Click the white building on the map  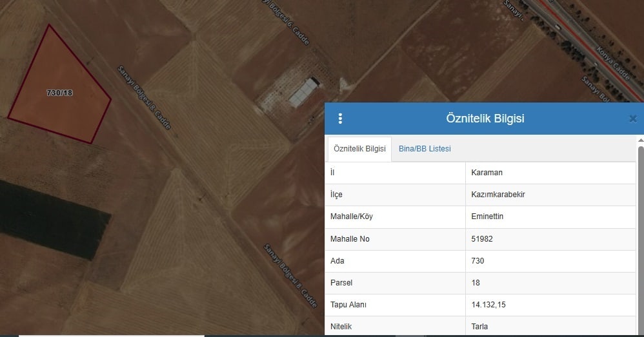coord(304,93)
